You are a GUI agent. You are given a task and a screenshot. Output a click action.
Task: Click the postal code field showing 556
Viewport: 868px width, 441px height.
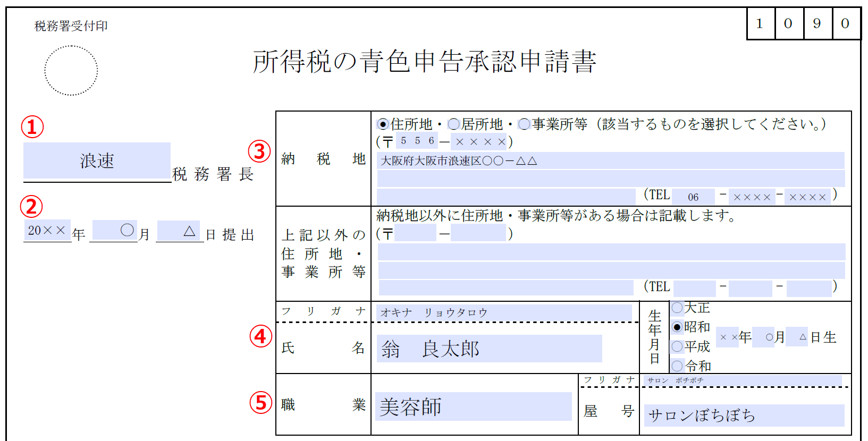pyautogui.click(x=417, y=141)
